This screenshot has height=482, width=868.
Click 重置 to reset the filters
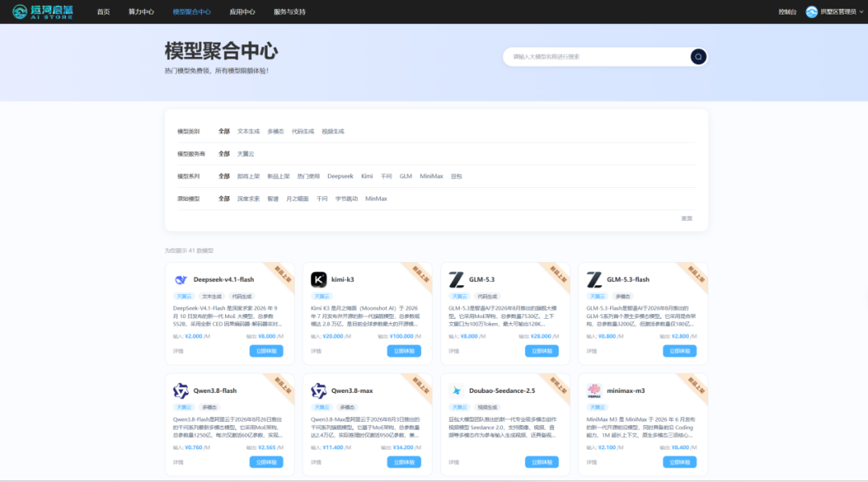pos(686,219)
